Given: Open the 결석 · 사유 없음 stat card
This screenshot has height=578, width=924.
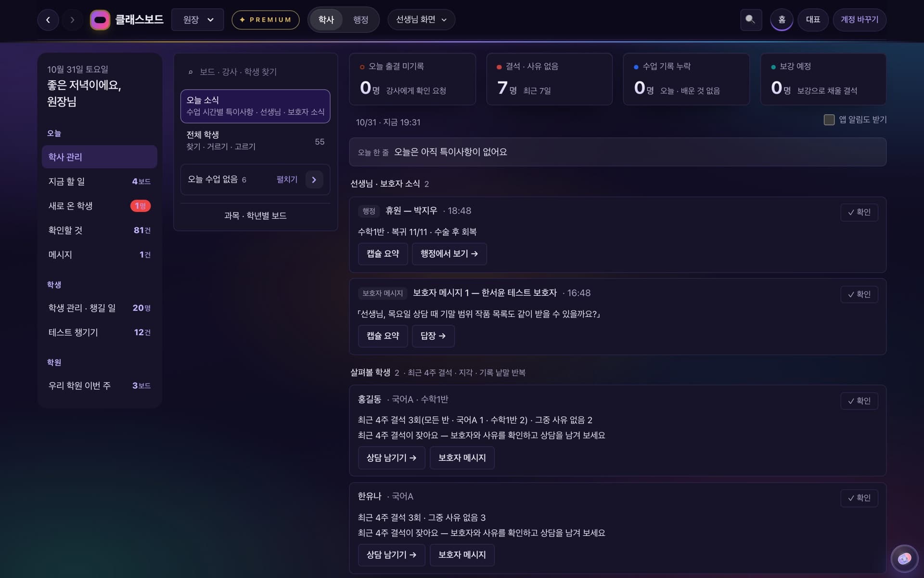Looking at the screenshot, I should click(550, 79).
